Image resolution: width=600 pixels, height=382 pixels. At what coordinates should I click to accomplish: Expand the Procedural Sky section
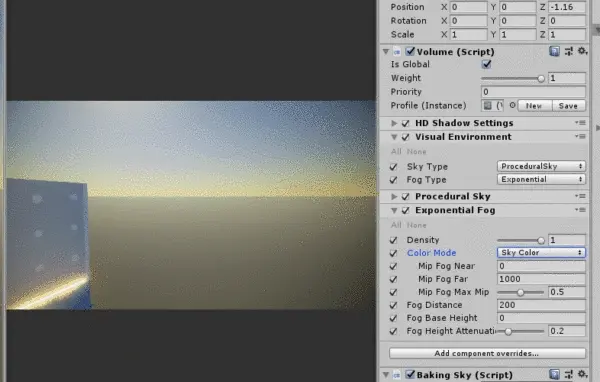[x=394, y=196]
